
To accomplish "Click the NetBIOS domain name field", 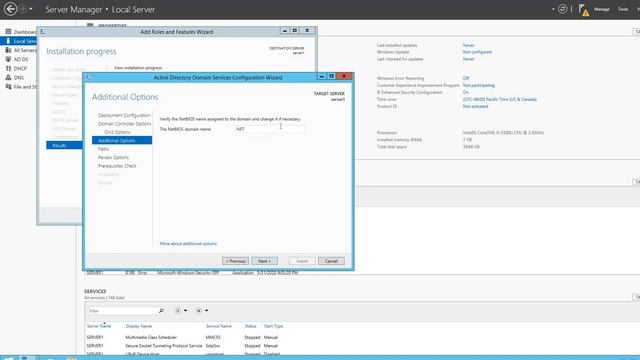I will coord(269,129).
